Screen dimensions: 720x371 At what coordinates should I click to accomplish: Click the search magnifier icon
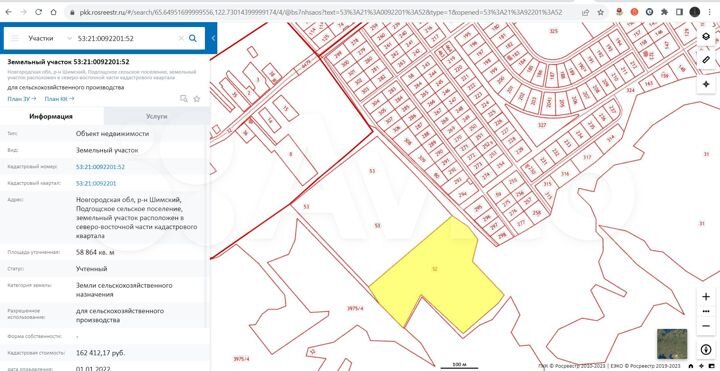193,39
